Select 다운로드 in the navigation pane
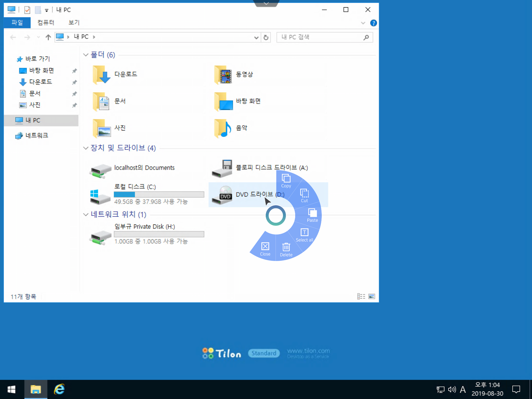Viewport: 532px width, 399px height. point(40,82)
